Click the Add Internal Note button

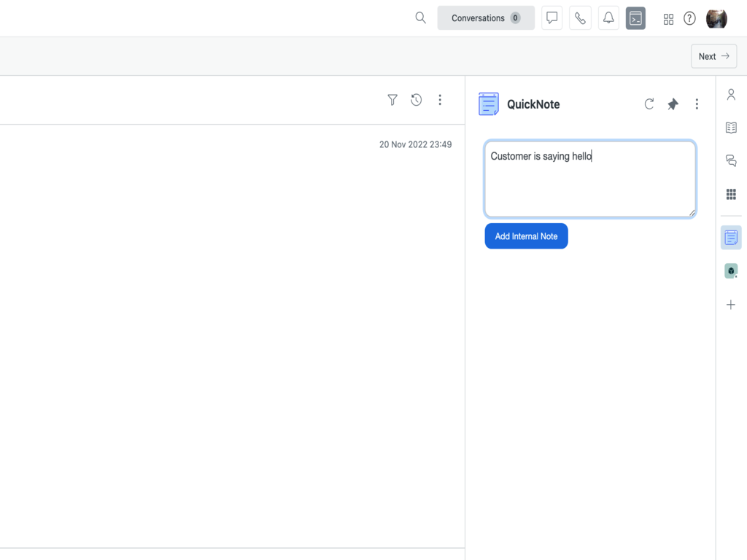pos(526,236)
